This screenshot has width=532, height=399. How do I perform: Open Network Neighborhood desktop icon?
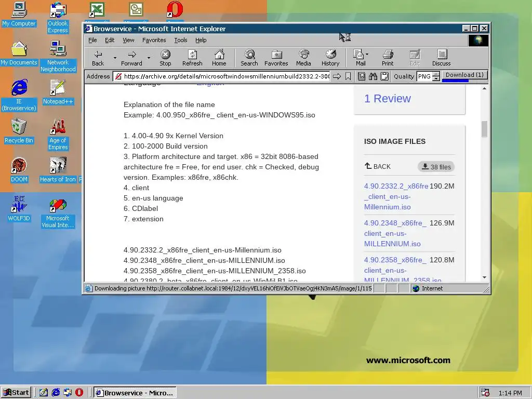58,56
